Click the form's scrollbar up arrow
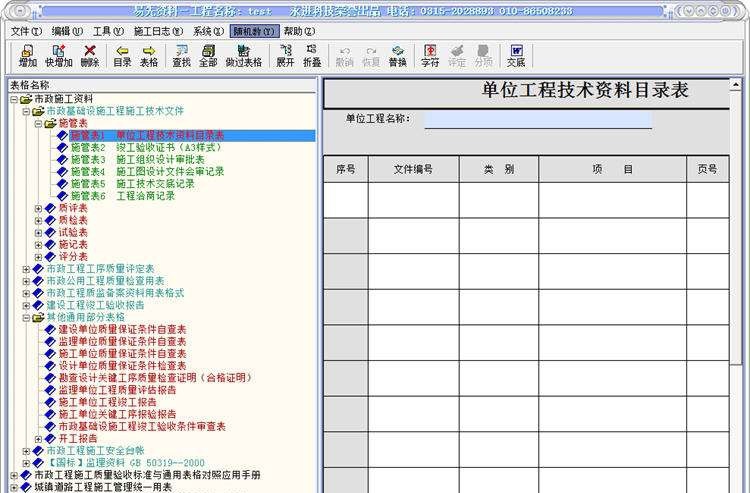 coord(736,85)
